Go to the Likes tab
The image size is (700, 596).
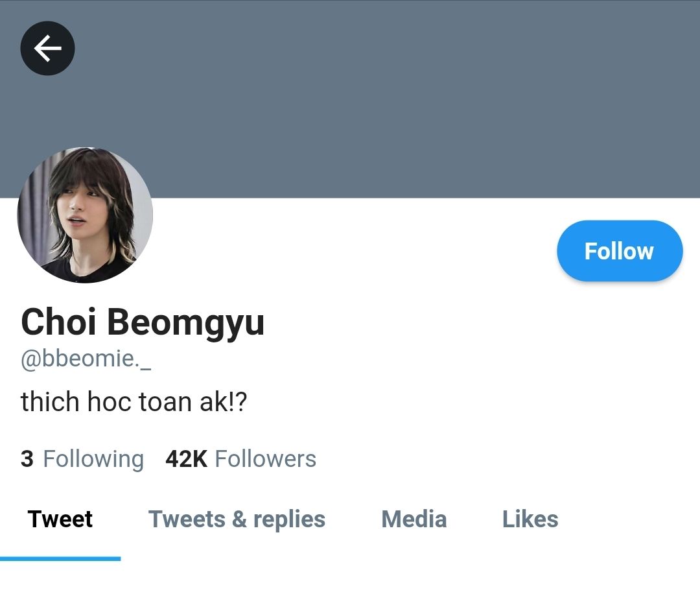pyautogui.click(x=530, y=519)
